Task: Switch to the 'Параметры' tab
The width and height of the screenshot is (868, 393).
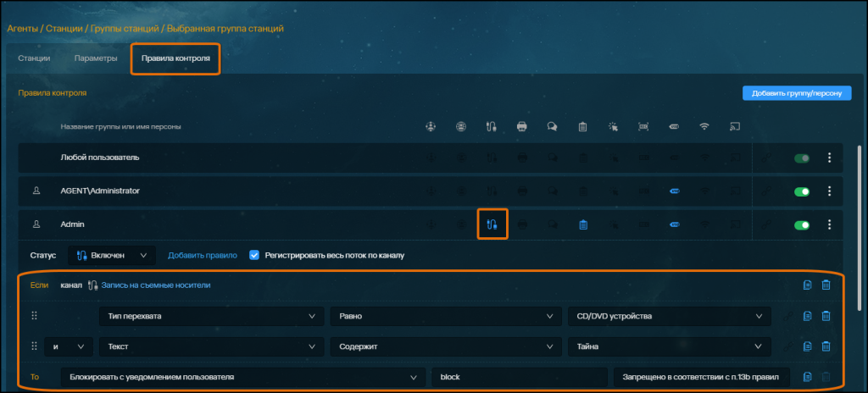Action: [x=96, y=58]
